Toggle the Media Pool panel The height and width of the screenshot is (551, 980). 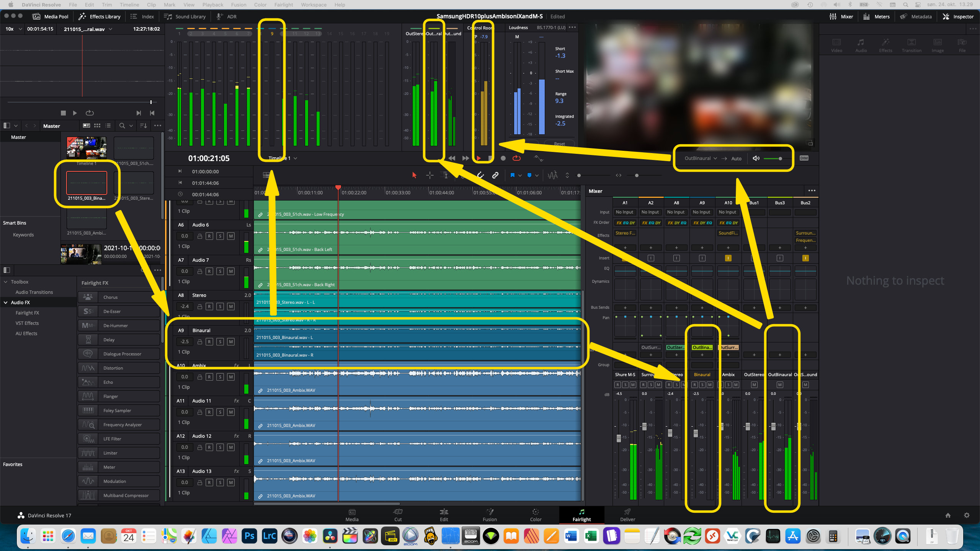tap(51, 16)
